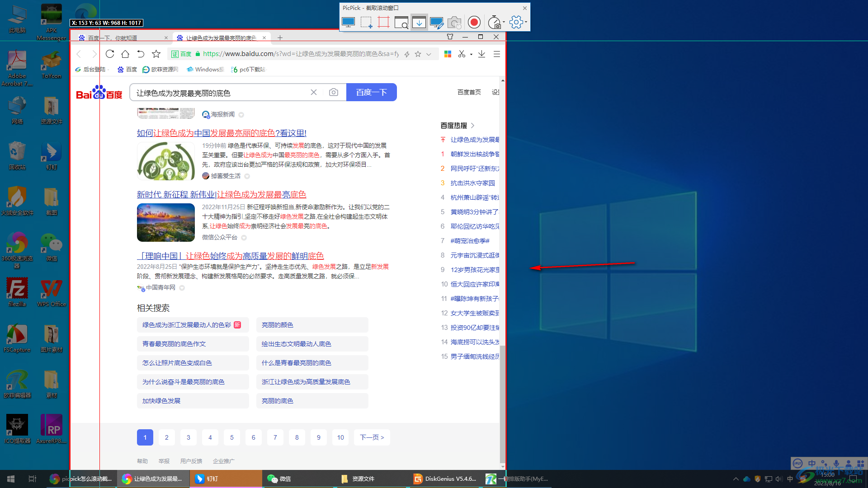Image resolution: width=868 pixels, height=488 pixels.
Task: Open pc6下载站 bookmark
Action: [x=248, y=69]
